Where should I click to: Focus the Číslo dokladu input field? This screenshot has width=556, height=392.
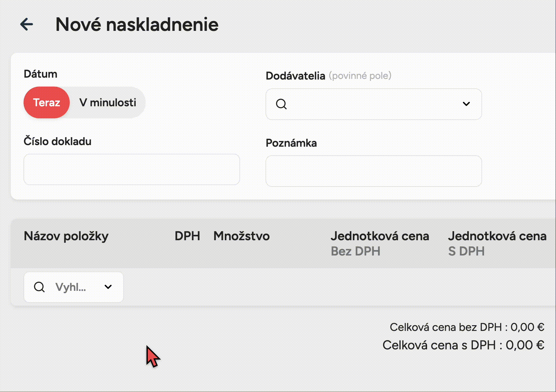tap(132, 169)
